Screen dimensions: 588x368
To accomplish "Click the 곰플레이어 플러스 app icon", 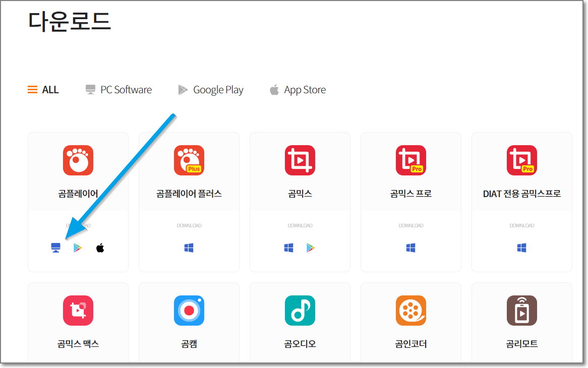I will [x=189, y=160].
